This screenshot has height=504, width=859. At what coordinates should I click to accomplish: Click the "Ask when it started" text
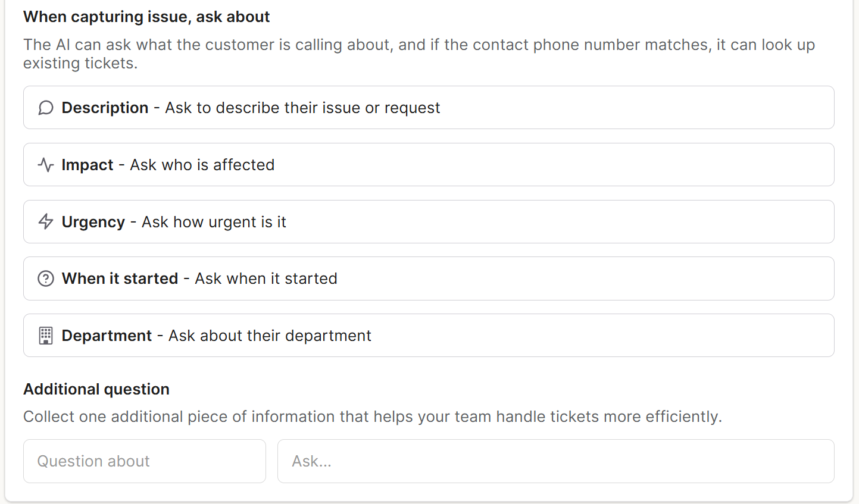point(266,278)
